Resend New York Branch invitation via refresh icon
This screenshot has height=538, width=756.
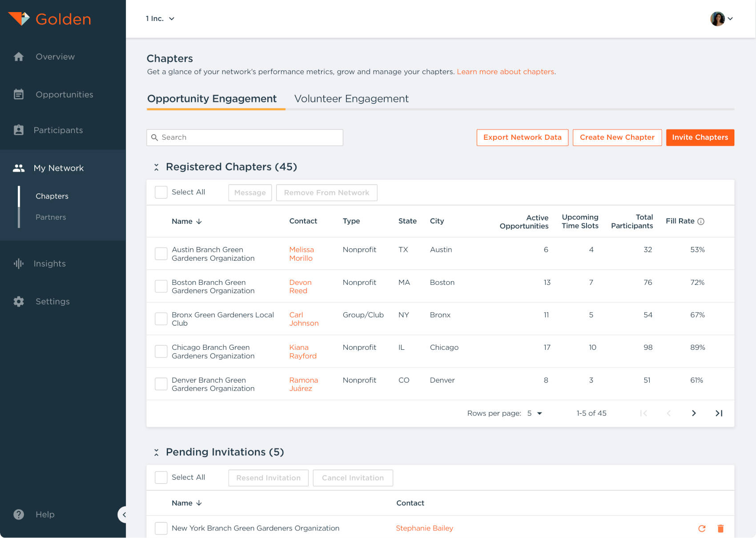coord(702,529)
